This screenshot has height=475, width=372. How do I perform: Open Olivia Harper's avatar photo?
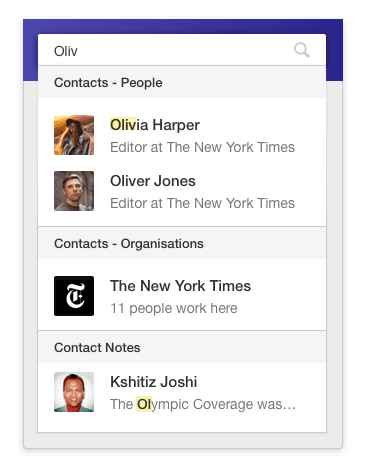[74, 135]
